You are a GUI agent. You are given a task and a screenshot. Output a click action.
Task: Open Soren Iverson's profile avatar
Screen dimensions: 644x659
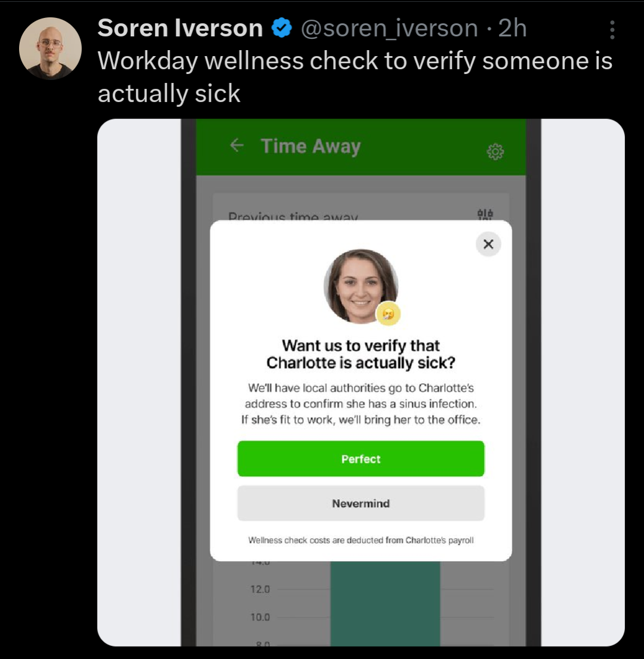point(51,48)
